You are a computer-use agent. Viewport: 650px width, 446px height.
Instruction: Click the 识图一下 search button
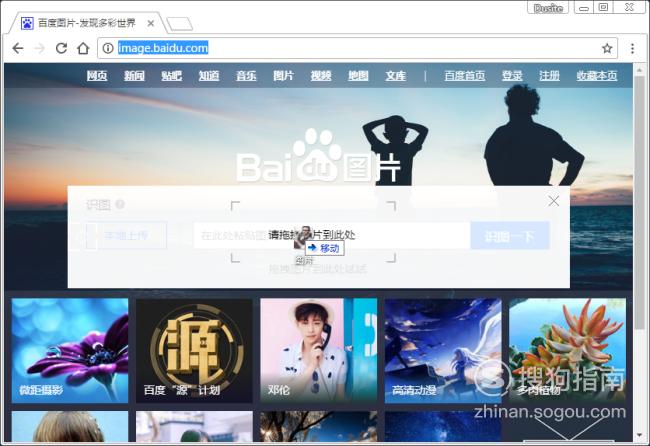[510, 236]
